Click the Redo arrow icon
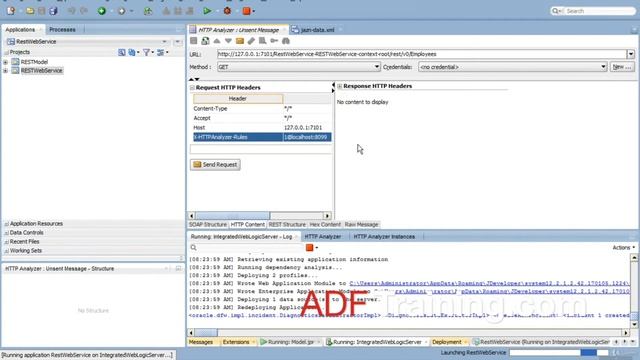Image resolution: width=640 pixels, height=360 pixels. coord(84,11)
